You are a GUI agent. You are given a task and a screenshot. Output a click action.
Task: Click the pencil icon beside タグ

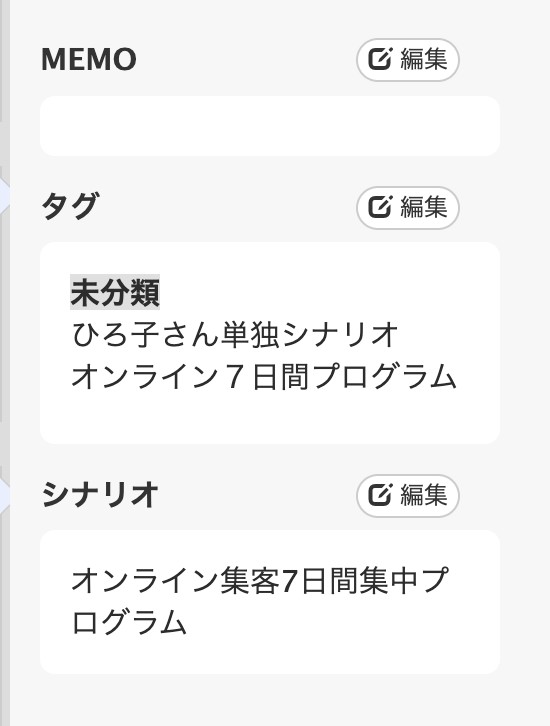click(x=380, y=207)
